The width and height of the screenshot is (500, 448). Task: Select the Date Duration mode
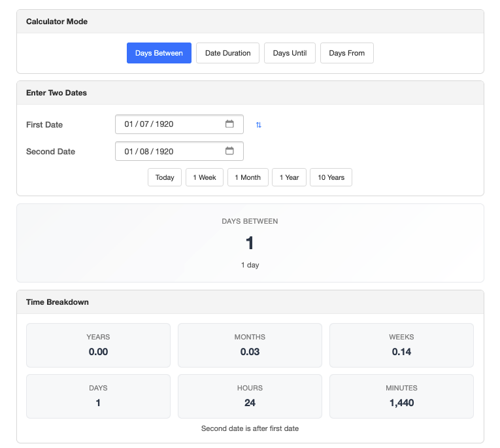point(227,53)
